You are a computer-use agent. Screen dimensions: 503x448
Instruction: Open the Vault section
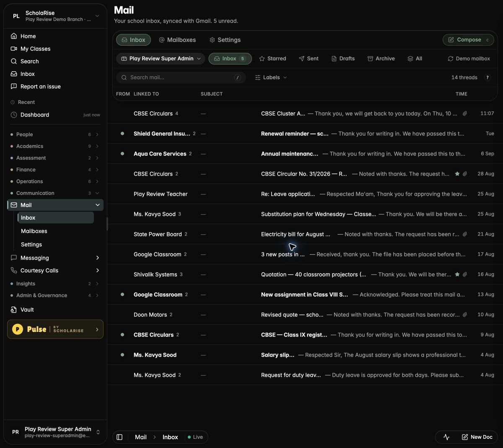[x=55, y=310]
